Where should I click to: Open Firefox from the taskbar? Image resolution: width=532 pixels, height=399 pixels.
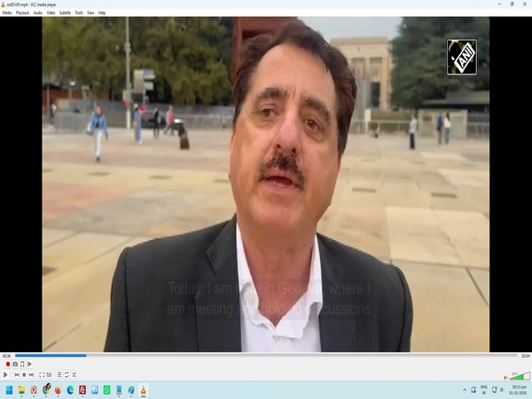[x=58, y=390]
